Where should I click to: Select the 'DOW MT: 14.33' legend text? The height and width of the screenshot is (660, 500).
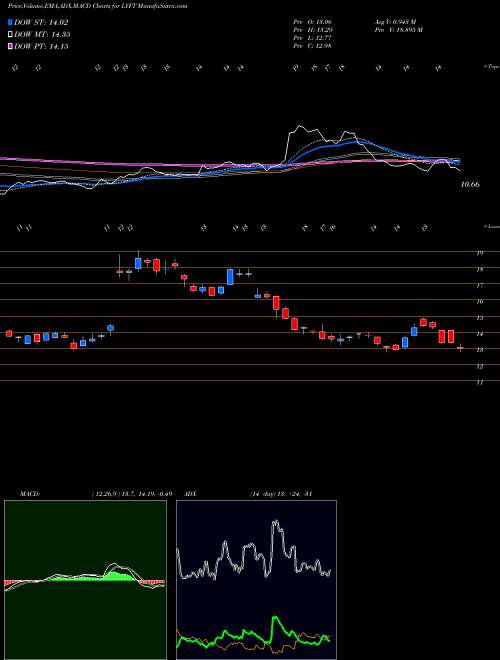tap(42, 35)
